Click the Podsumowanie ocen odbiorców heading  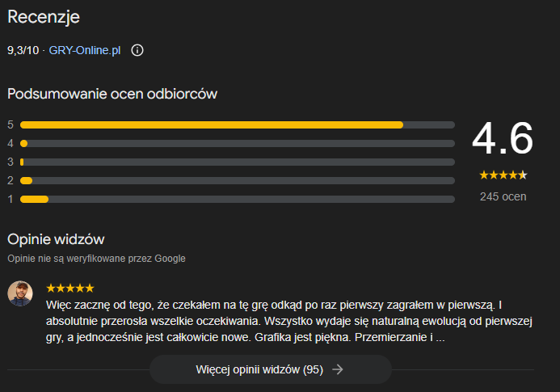pyautogui.click(x=112, y=94)
